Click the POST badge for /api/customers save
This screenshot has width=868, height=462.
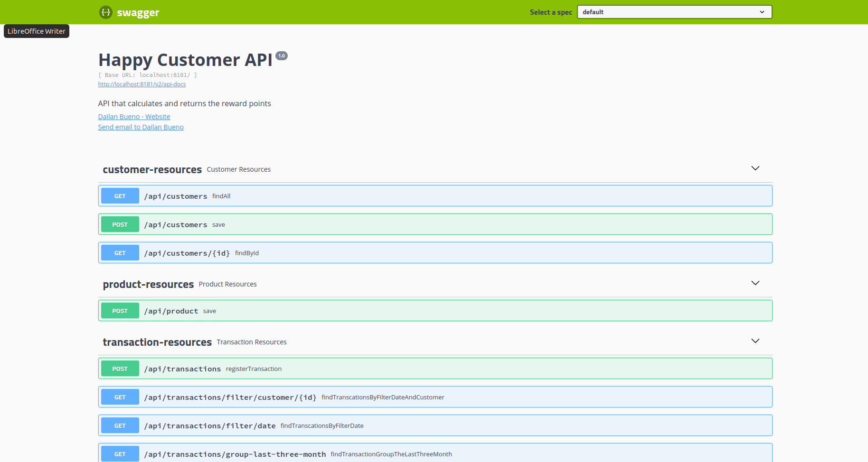119,224
